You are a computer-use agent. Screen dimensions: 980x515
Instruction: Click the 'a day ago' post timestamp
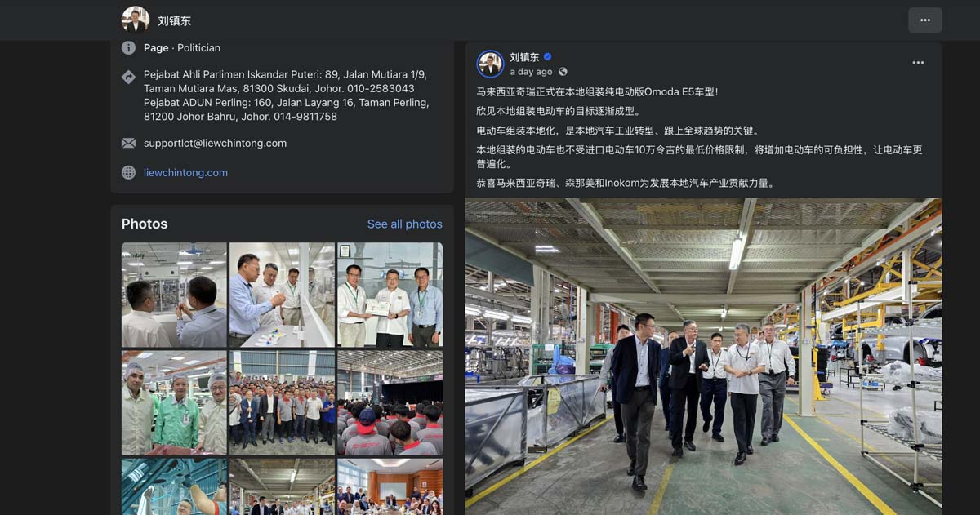click(531, 72)
